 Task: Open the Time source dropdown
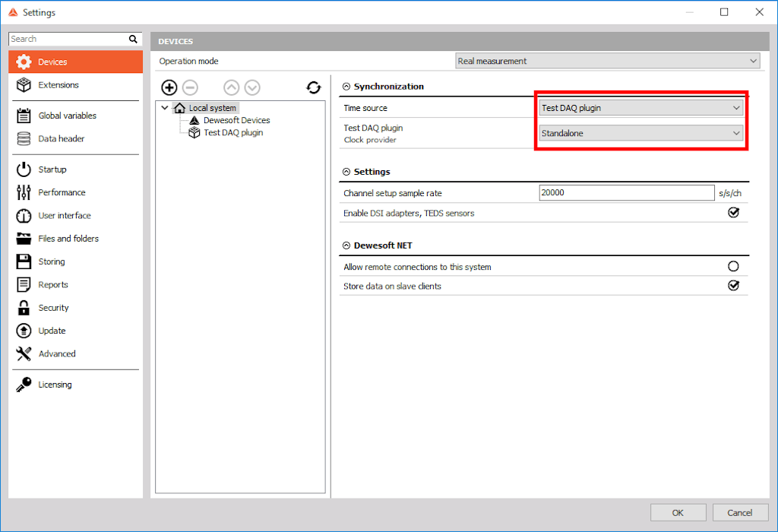[x=641, y=108]
